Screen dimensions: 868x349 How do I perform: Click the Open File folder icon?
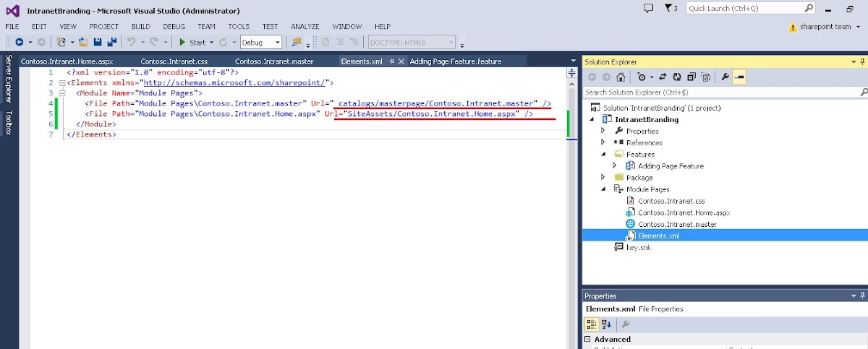84,43
